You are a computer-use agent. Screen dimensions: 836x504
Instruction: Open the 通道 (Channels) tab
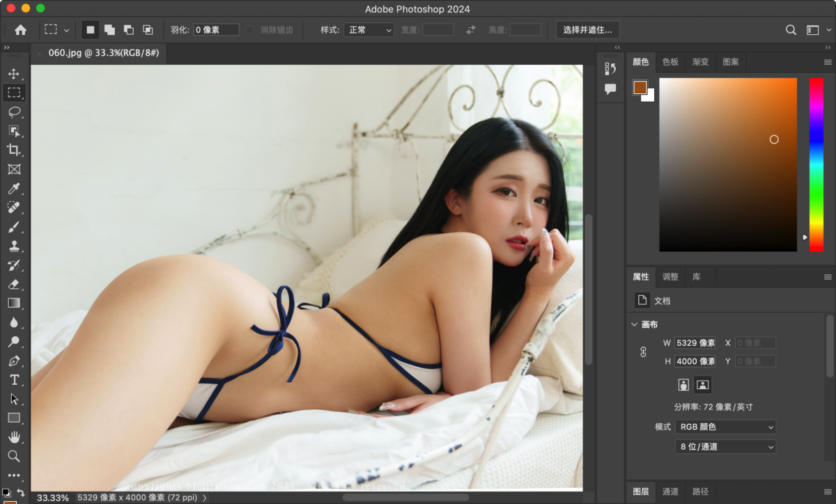tap(670, 491)
